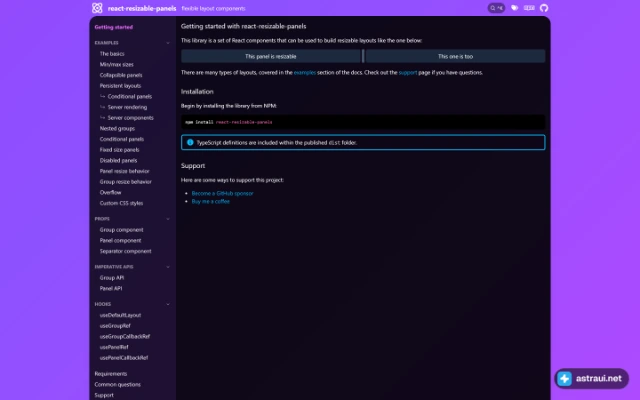Open the Collapsible panels example
The height and width of the screenshot is (400, 640).
(121, 75)
